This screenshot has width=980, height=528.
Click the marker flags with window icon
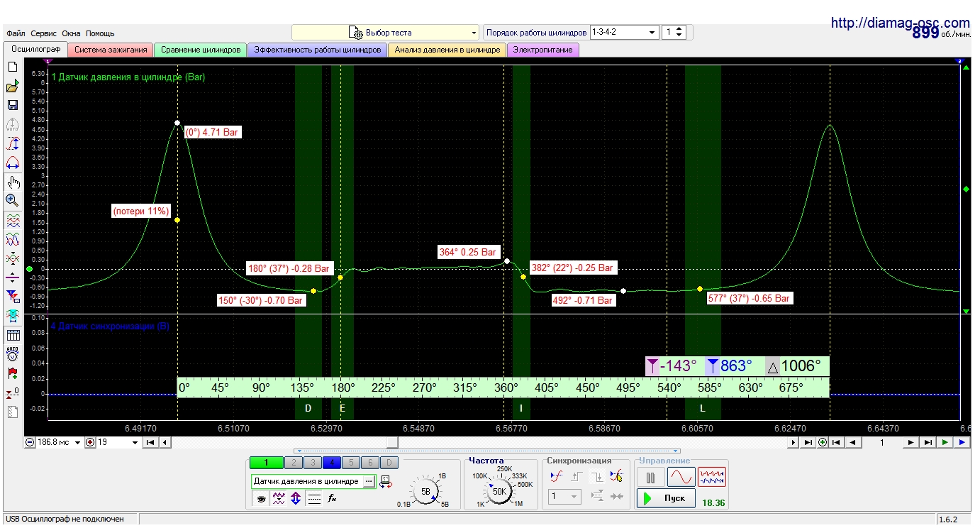point(12,296)
